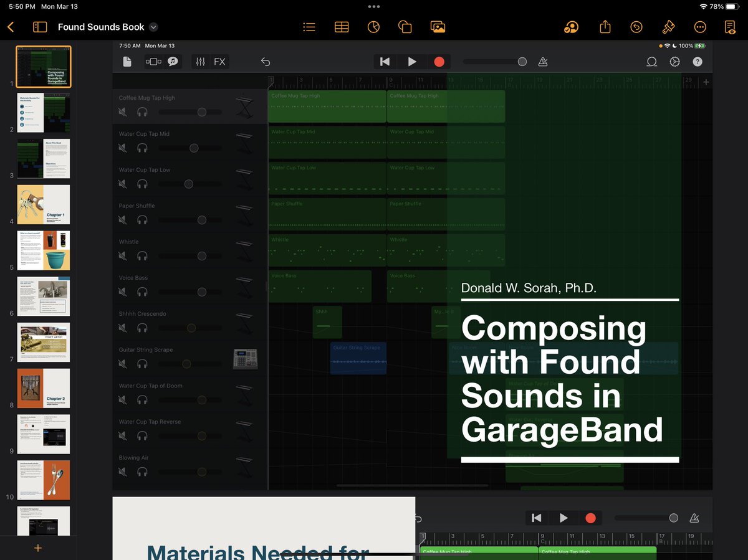Click help question mark in cover GarageBand image
The image size is (748, 560).
coord(698,62)
